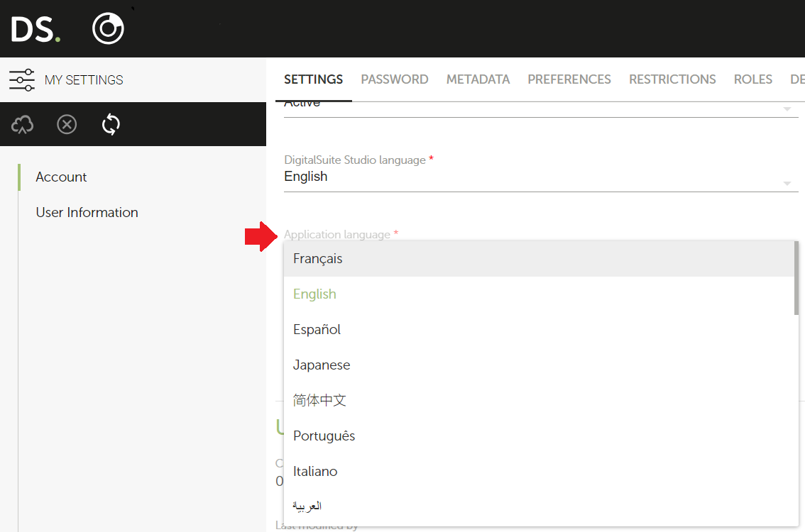Open the METADATA tab
Screen dimensions: 805x532
pos(478,79)
